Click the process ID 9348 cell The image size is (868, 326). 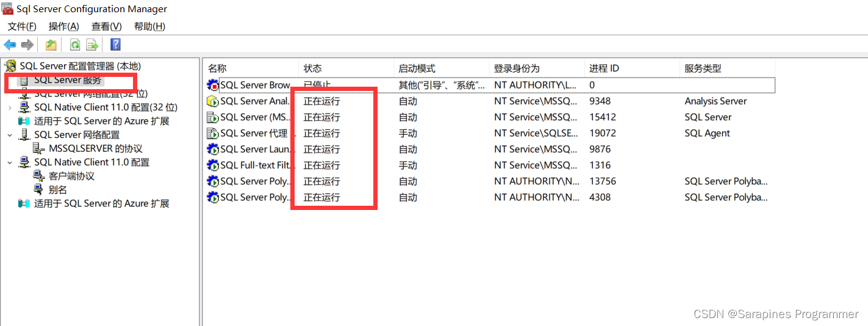[x=600, y=101]
